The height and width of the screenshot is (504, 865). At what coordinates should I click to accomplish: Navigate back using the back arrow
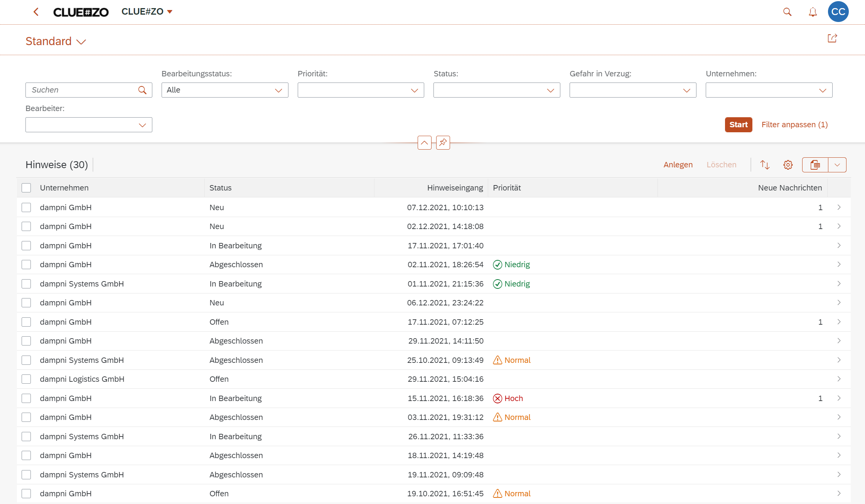pos(36,12)
